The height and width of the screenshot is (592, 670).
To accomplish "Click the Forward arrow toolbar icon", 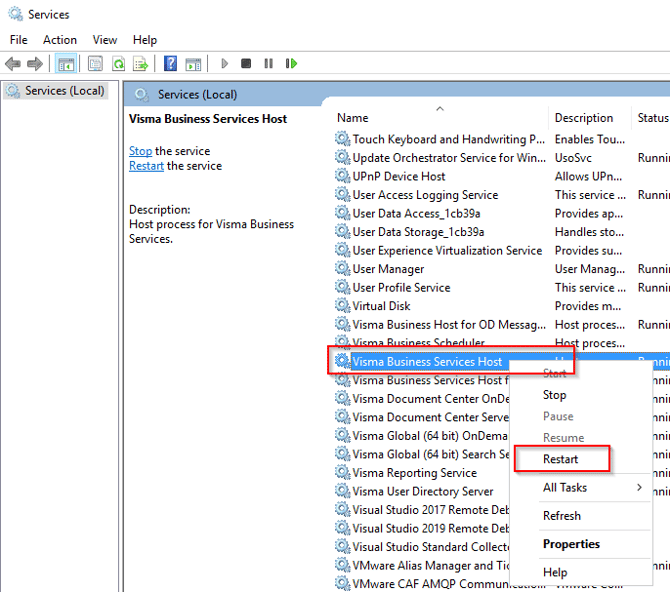I will point(35,64).
